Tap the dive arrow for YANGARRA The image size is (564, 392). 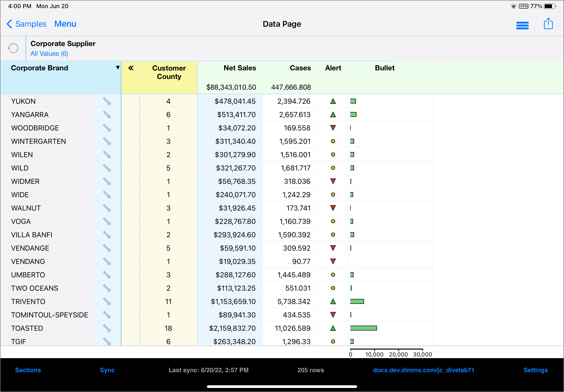tap(107, 115)
